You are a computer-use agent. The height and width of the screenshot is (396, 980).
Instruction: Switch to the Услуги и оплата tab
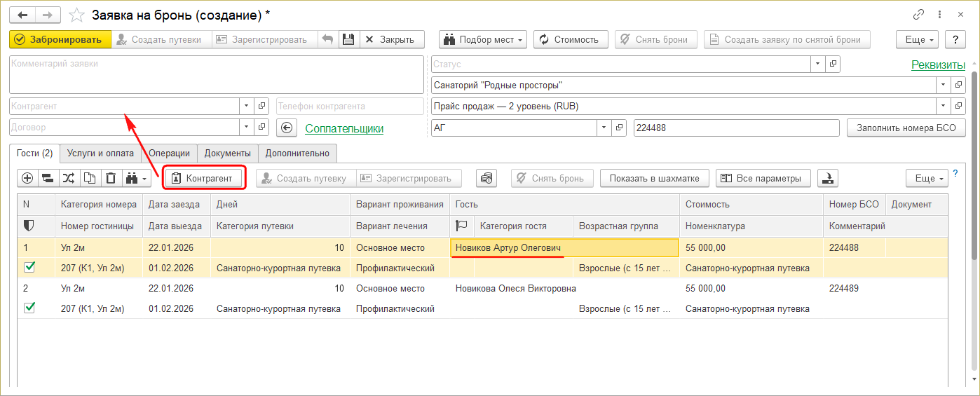click(100, 153)
